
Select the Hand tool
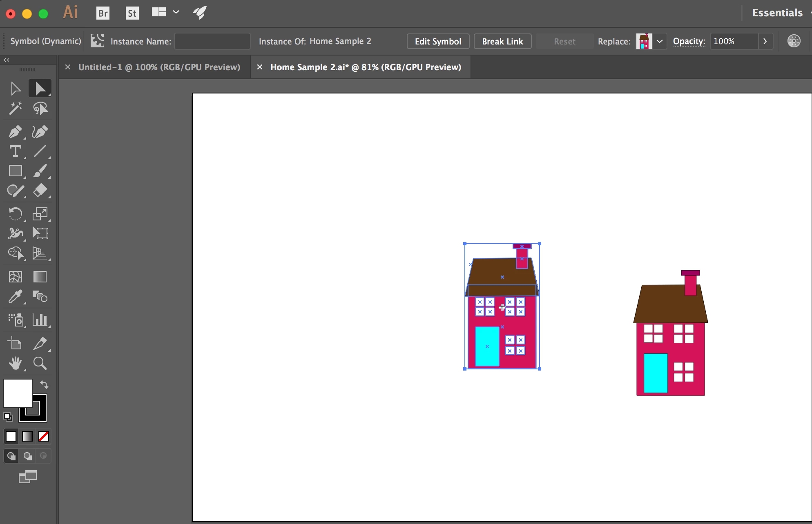[x=15, y=363]
